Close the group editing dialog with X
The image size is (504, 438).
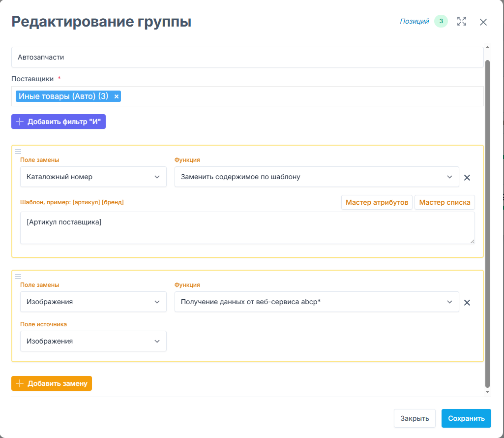483,22
